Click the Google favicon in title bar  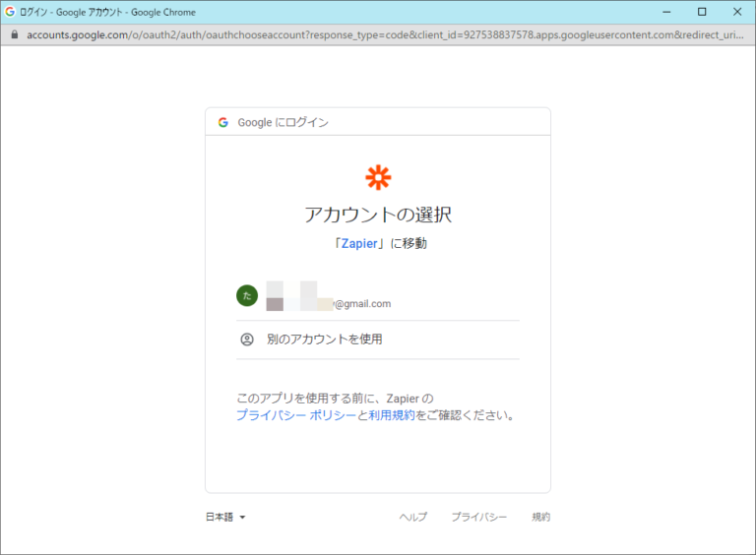pyautogui.click(x=10, y=12)
